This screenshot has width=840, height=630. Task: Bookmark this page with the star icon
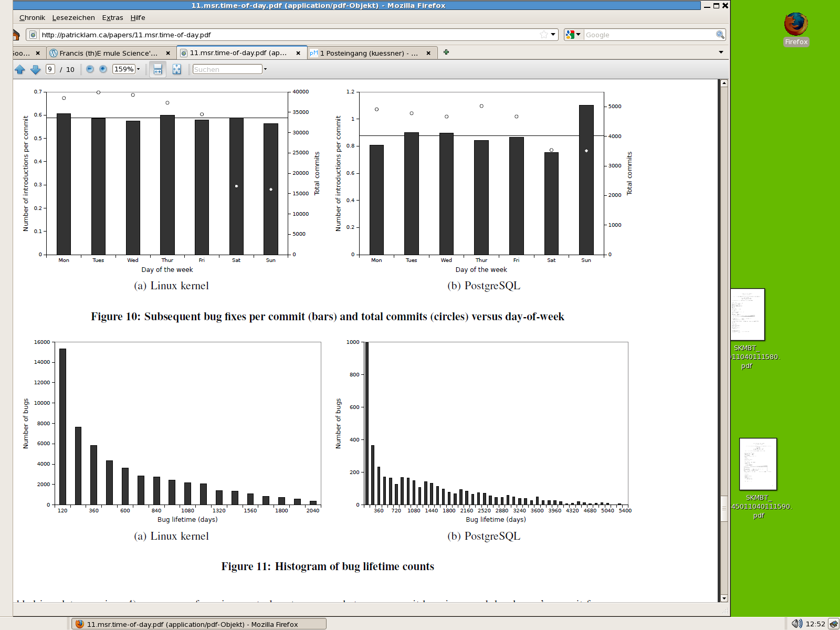(x=543, y=35)
